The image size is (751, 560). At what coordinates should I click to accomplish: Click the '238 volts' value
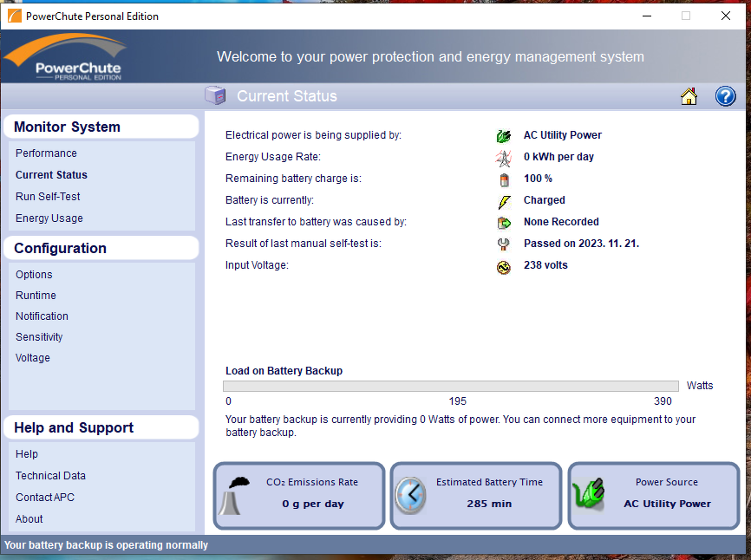coord(545,265)
